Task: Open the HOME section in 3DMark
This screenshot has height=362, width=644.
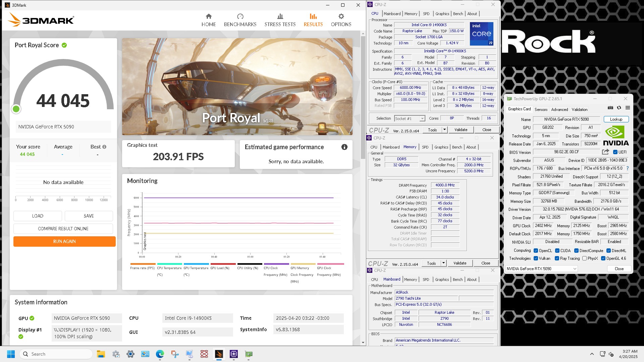Action: point(209,20)
